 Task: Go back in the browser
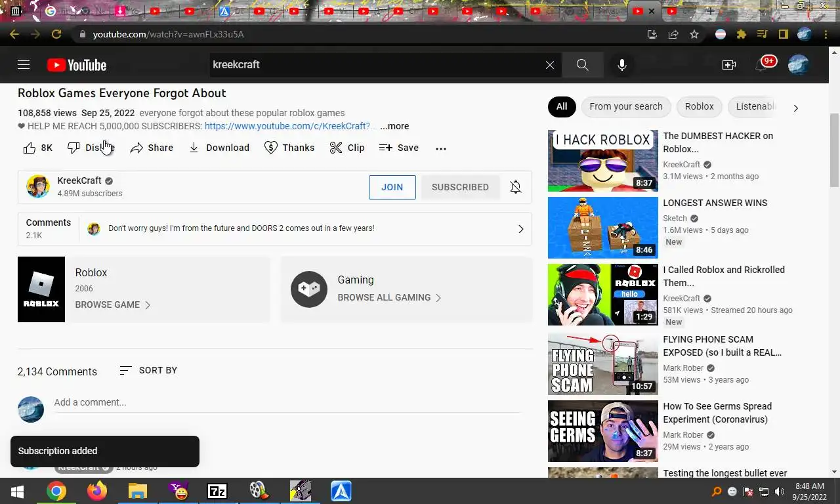[x=14, y=34]
